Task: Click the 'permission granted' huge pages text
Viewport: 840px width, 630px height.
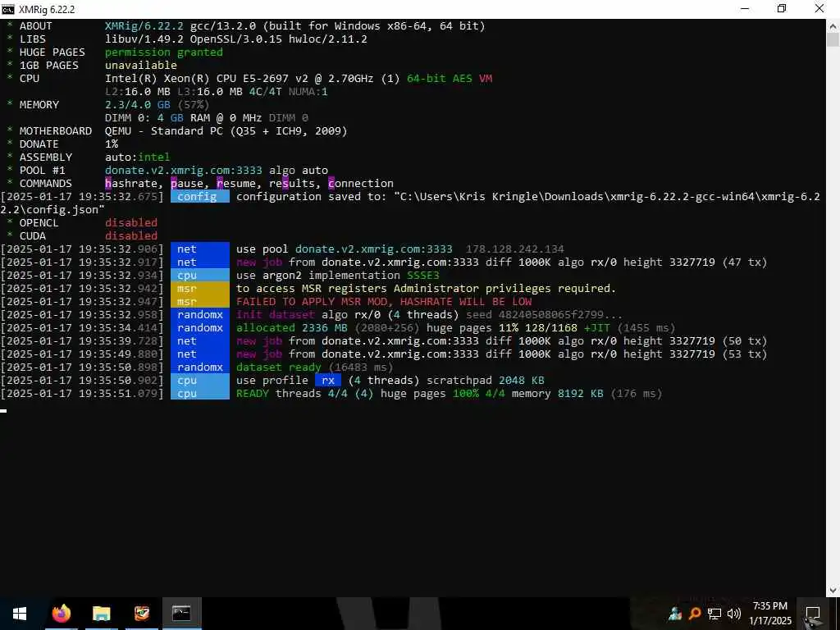Action: [163, 52]
